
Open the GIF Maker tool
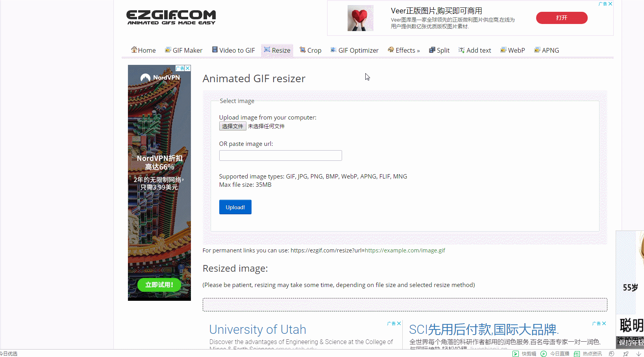(x=183, y=50)
